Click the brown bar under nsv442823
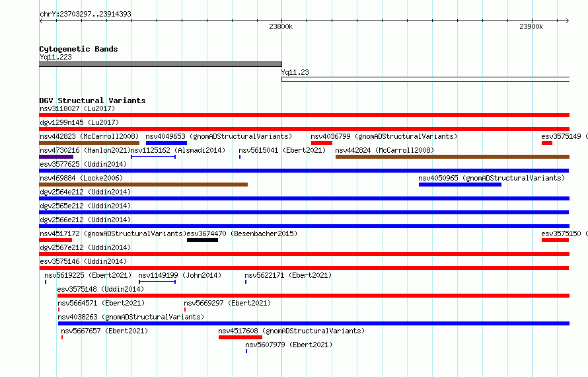 [89, 143]
